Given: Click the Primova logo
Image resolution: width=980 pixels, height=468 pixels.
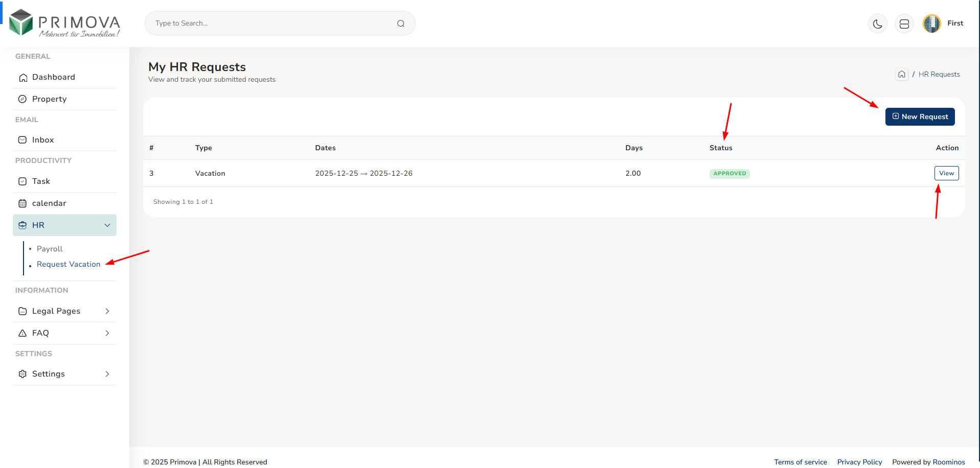Looking at the screenshot, I should point(64,24).
